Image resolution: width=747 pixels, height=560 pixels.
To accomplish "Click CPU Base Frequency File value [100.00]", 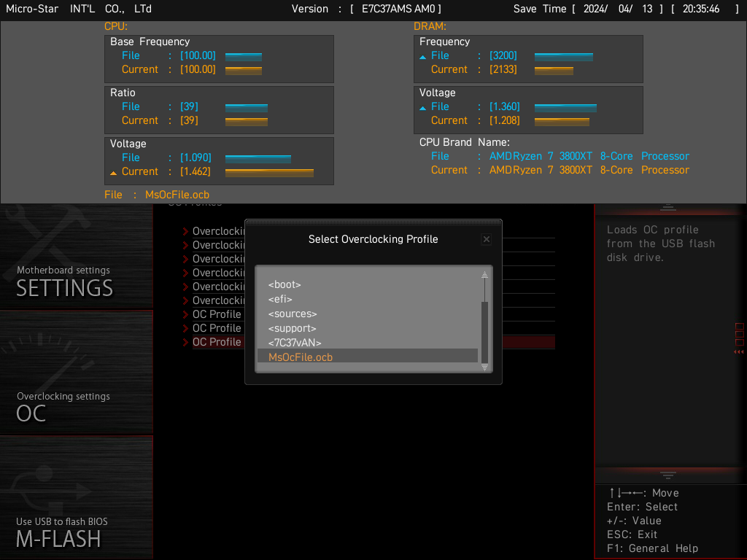I will (x=198, y=55).
